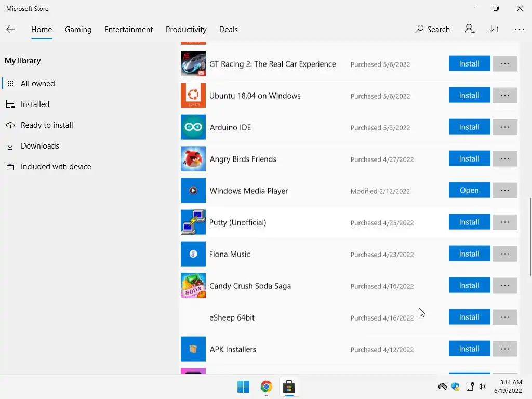Switch to the Gaming tab
Viewport: 532px width, 399px height.
78,30
